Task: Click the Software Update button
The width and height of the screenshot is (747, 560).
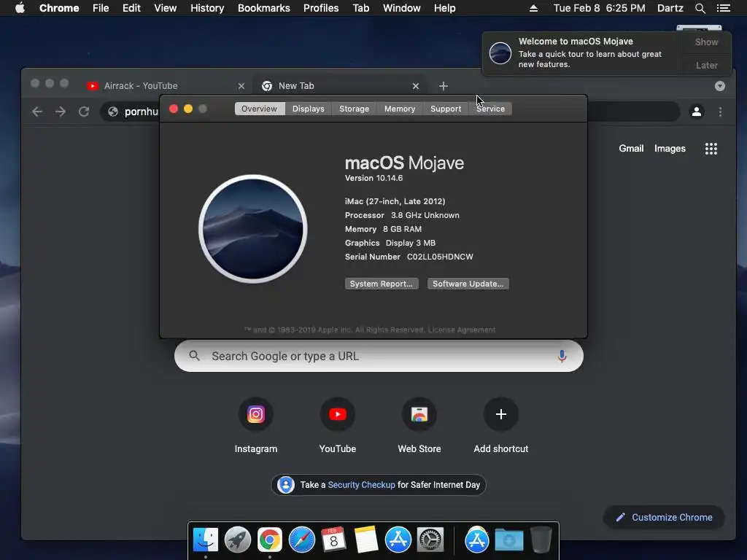Action: pyautogui.click(x=468, y=284)
